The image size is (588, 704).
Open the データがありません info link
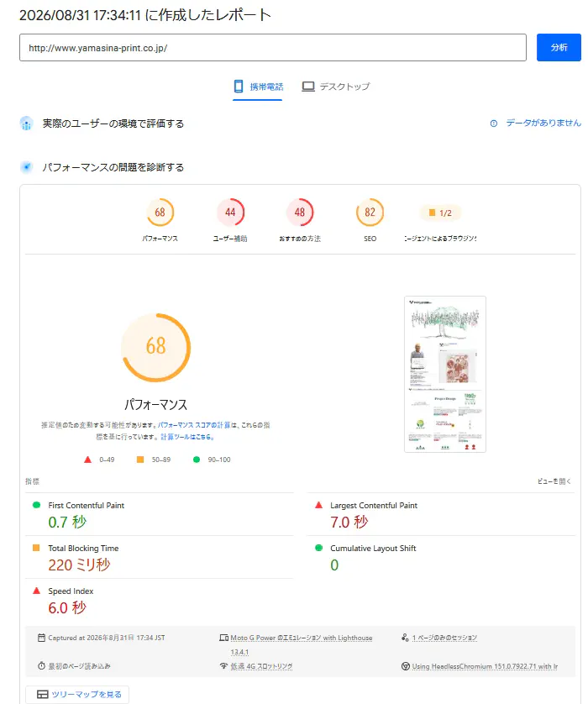[x=543, y=123]
